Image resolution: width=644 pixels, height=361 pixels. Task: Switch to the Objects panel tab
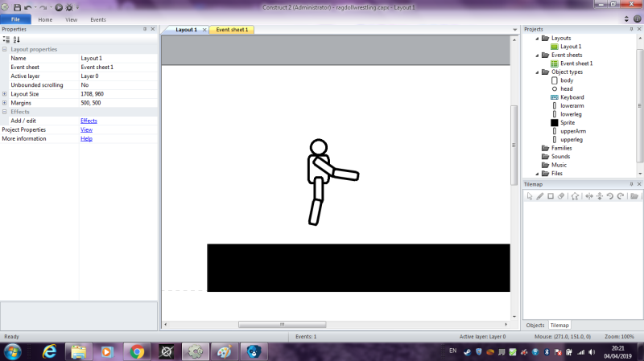(x=535, y=326)
